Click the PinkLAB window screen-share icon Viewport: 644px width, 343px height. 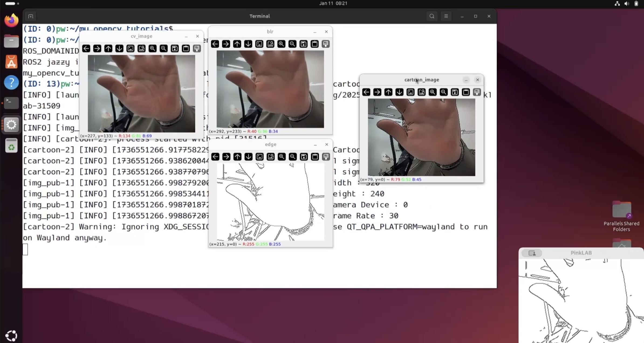(x=532, y=253)
